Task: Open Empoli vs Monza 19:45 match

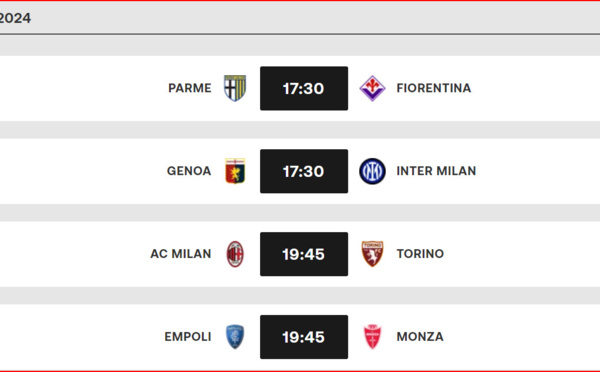Action: [x=304, y=337]
